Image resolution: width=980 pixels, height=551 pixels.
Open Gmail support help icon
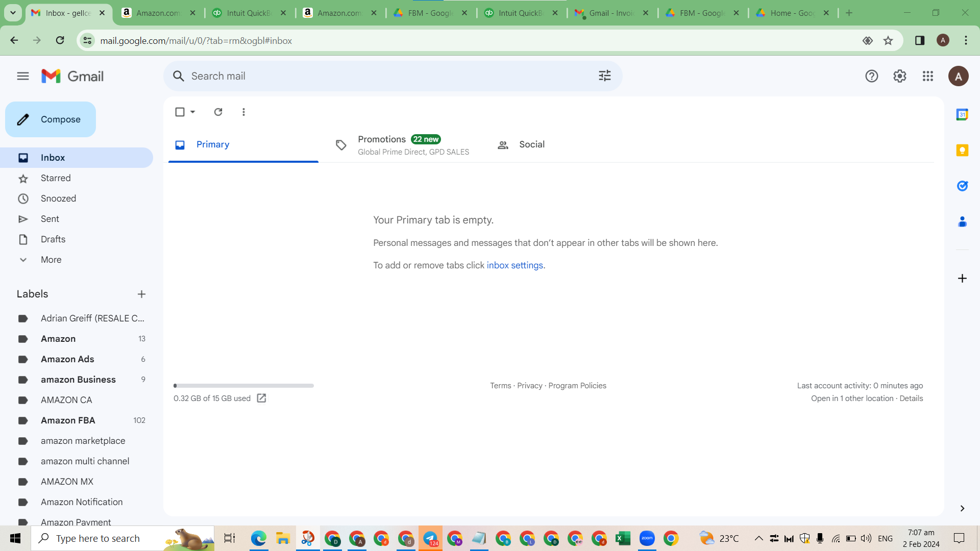(872, 76)
